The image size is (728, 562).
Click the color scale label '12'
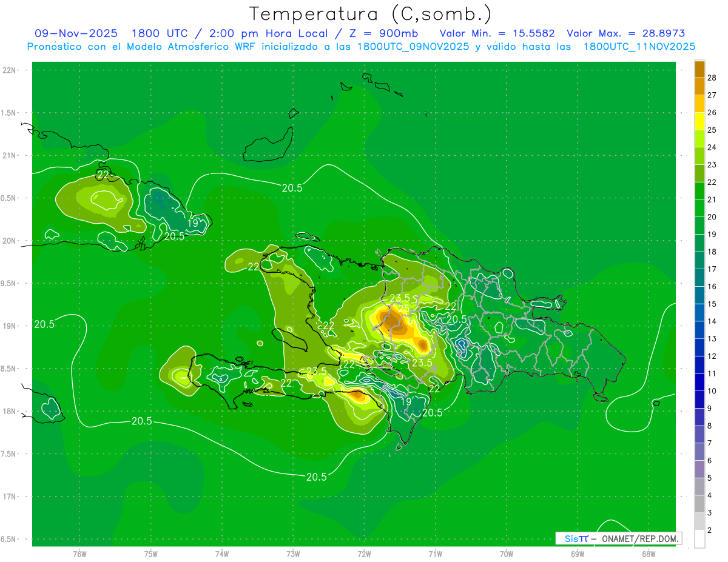712,356
